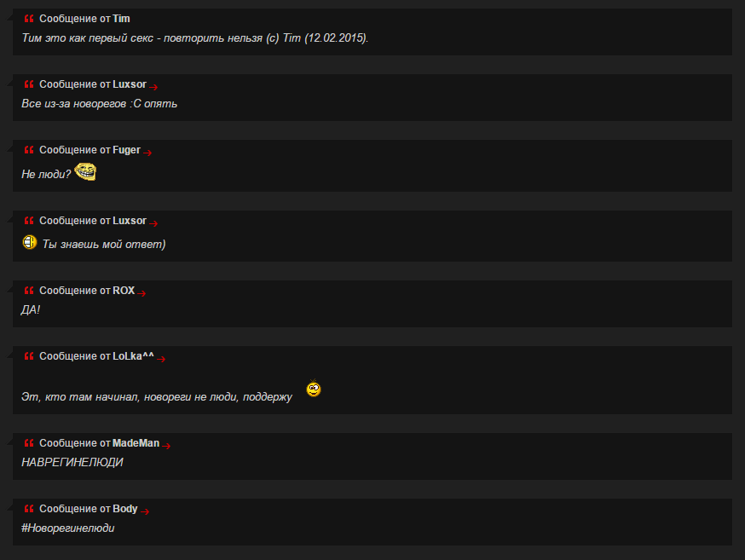Click the #Новорегинелюди hashtag text
The width and height of the screenshot is (745, 560).
coord(68,528)
